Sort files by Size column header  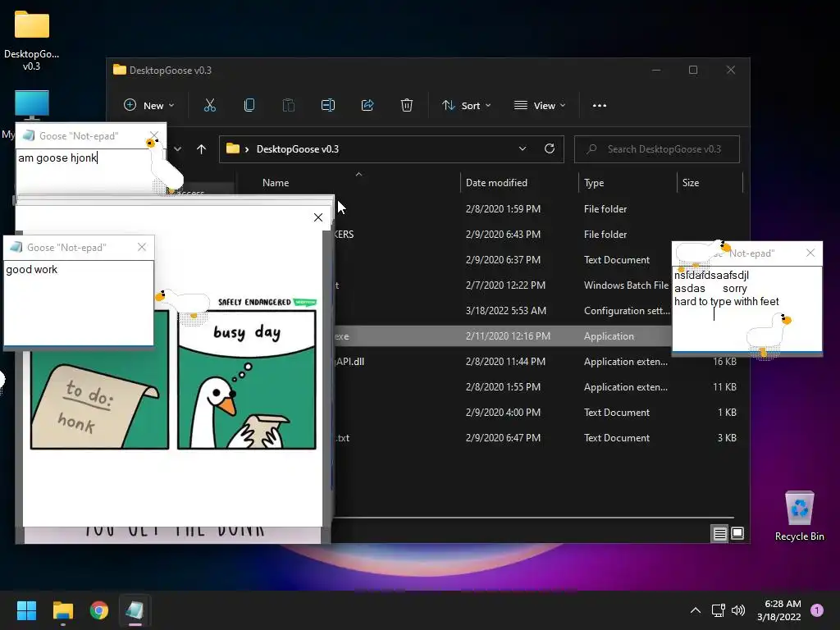click(x=691, y=183)
